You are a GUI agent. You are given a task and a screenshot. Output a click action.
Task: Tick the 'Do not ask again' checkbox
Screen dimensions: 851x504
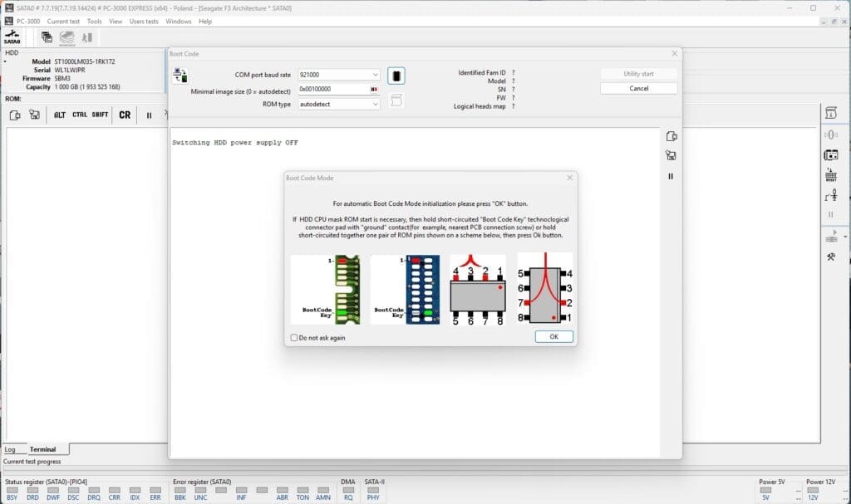[x=294, y=337]
